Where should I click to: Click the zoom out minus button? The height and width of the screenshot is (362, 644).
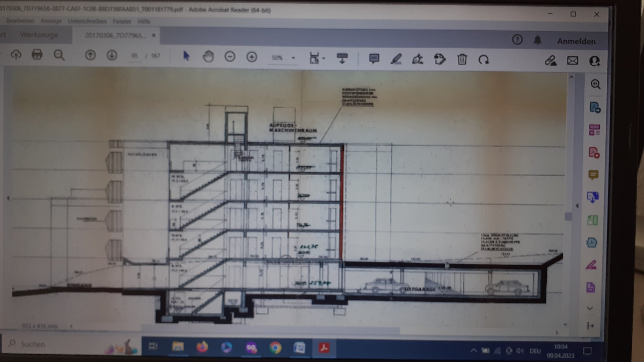[230, 57]
